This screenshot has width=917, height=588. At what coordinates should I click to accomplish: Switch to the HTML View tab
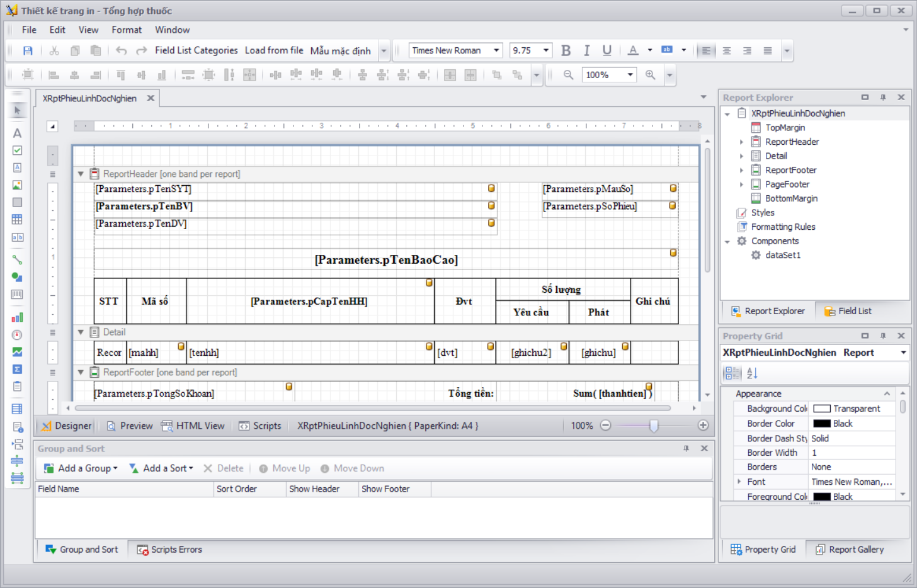193,426
